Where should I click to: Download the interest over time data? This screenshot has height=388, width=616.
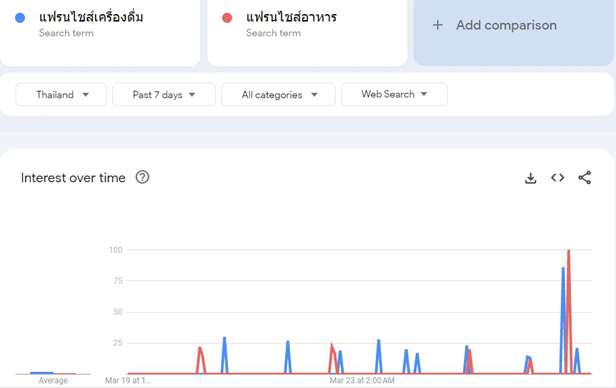point(530,178)
